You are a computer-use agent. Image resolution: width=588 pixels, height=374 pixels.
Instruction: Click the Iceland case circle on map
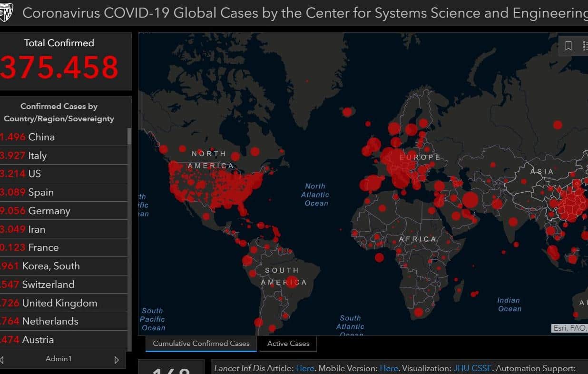[x=347, y=112]
